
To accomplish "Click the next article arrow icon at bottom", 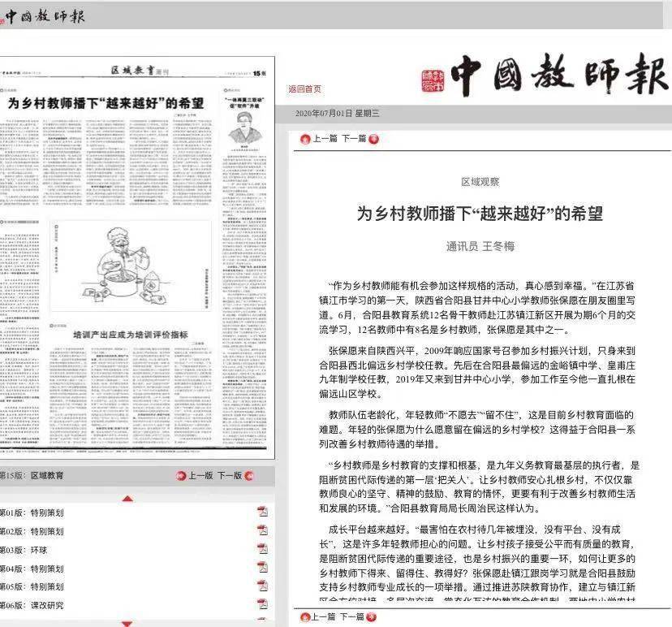I will click(372, 617).
